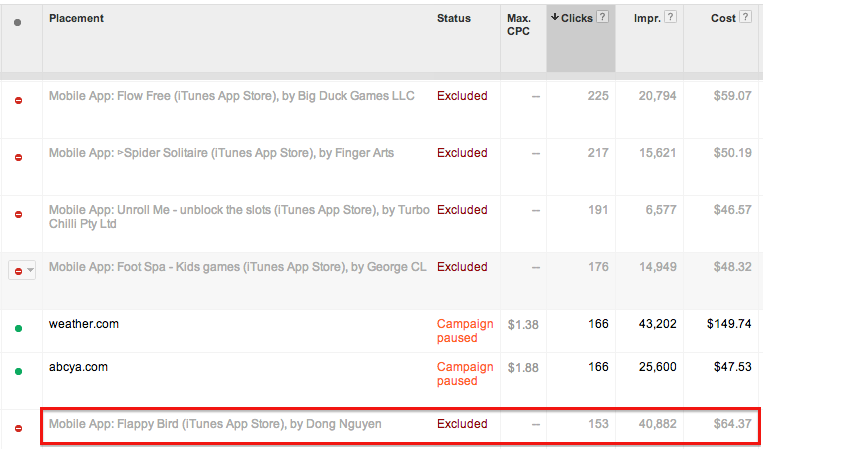The height and width of the screenshot is (449, 842).
Task: Toggle the green status dot for abcya.com
Action: tap(18, 372)
